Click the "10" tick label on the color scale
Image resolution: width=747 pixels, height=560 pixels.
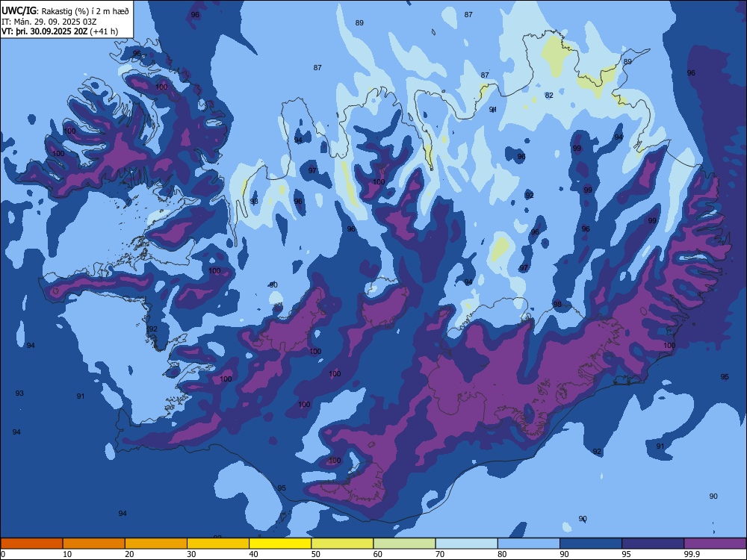67,554
